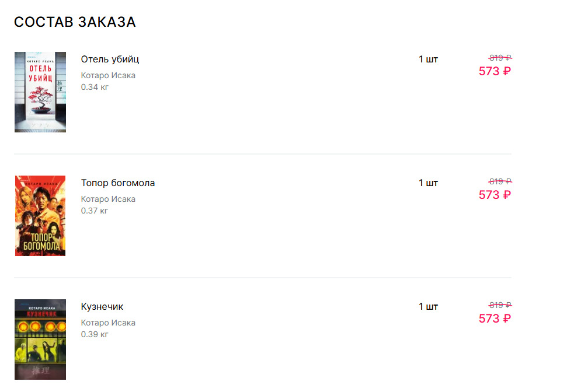Viewport: 574px width, 392px height.
Task: Open the Отель убийц title link
Action: [x=110, y=60]
